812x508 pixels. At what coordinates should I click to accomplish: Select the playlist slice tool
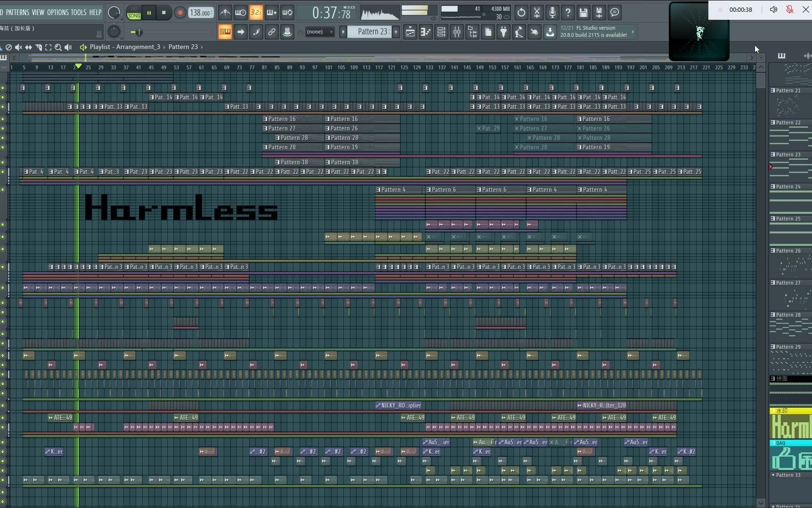(38, 47)
